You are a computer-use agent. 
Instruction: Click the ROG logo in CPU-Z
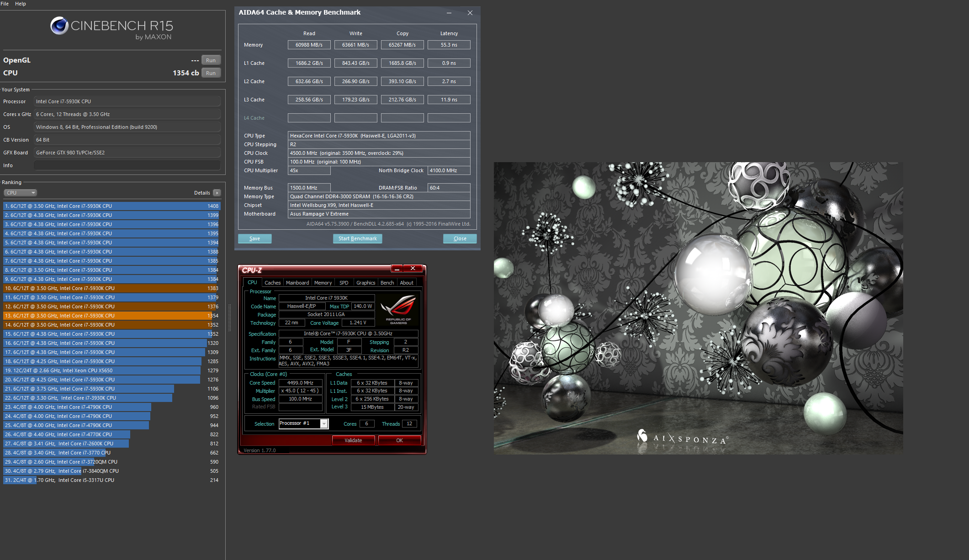click(x=398, y=309)
